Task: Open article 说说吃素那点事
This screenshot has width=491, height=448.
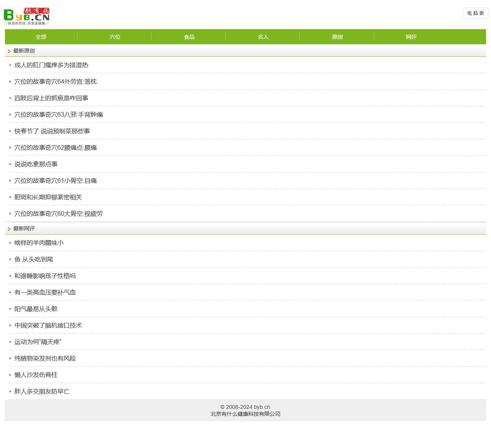Action: pyautogui.click(x=36, y=164)
